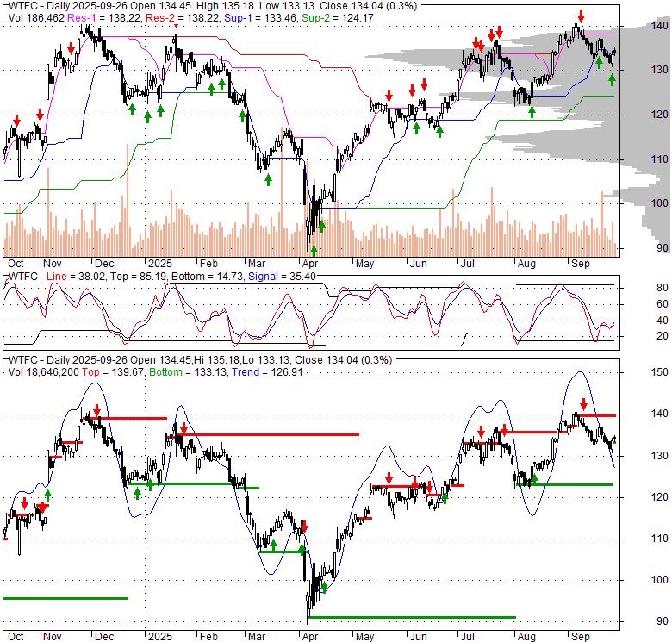Click the Bottom = 133.13 label
Image resolution: width=672 pixels, height=642 pixels.
(188, 372)
